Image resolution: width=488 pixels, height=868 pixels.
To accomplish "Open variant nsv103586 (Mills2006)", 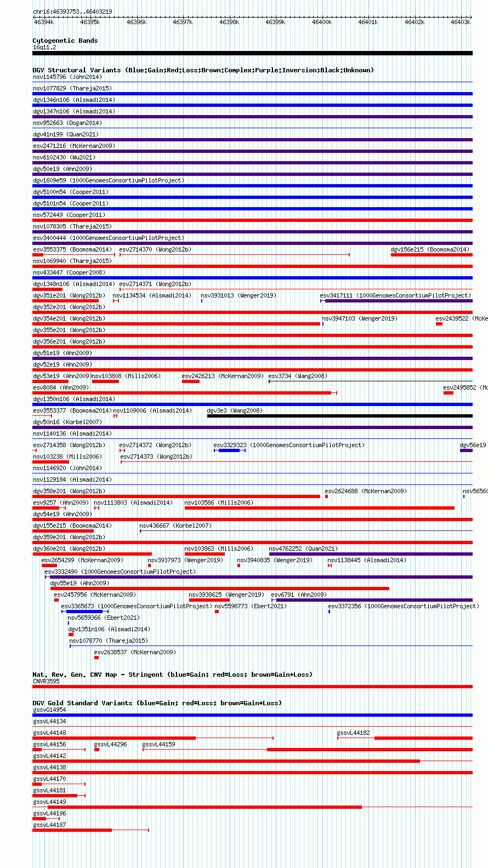I will [x=219, y=502].
